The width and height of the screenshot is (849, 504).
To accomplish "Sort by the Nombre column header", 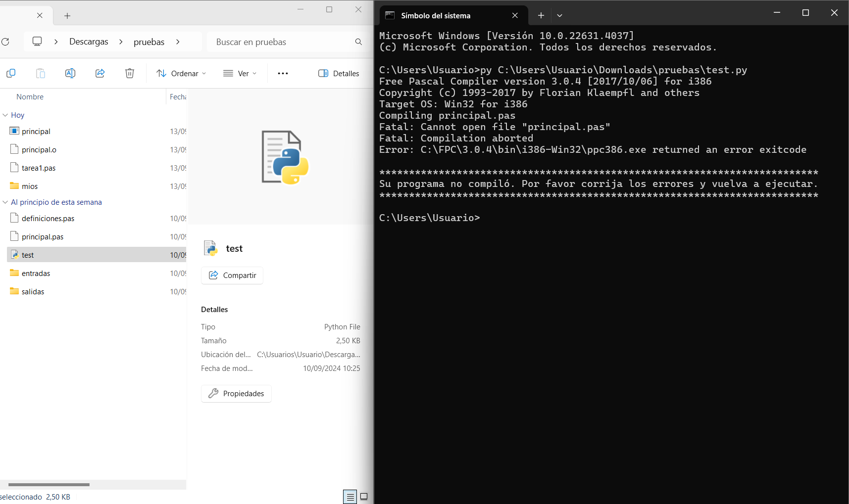I will coord(30,97).
